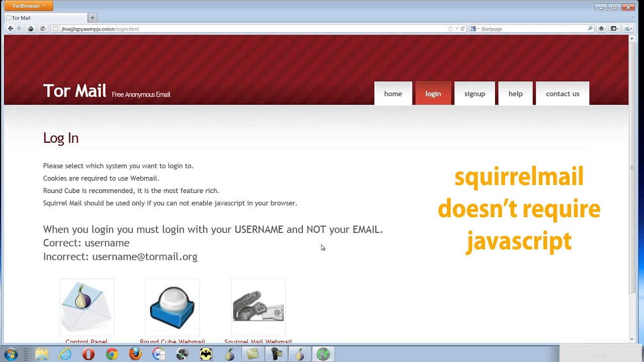Select the login navigation tab
The image size is (644, 362).
[433, 94]
